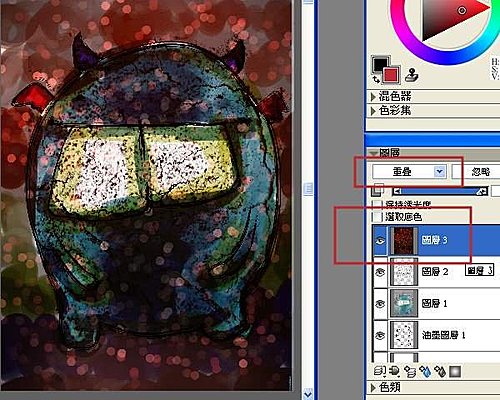
Task: Enable the 選取底色 checkbox
Action: tap(377, 217)
